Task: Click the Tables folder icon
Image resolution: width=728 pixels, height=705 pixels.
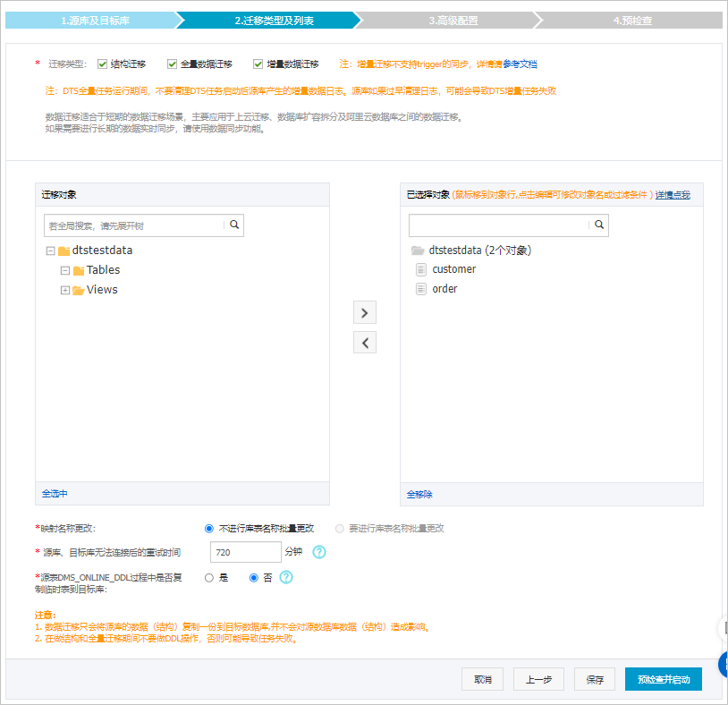Action: coord(79,271)
